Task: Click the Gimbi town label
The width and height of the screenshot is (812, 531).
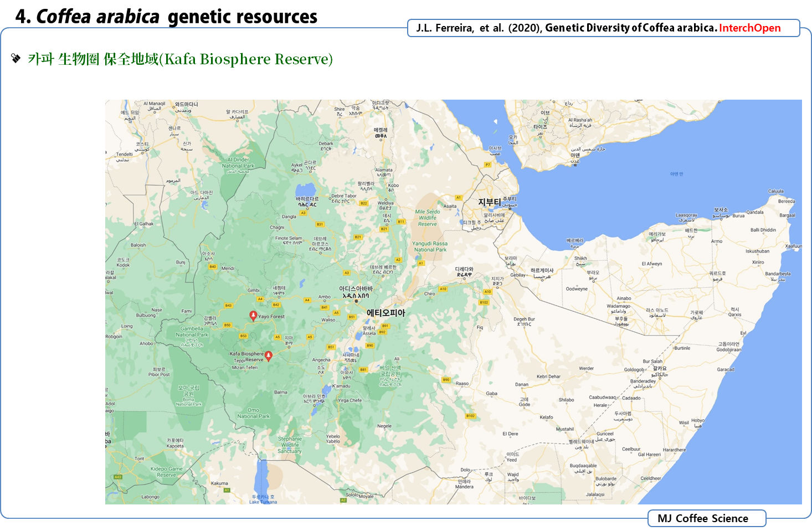Action: [x=254, y=290]
